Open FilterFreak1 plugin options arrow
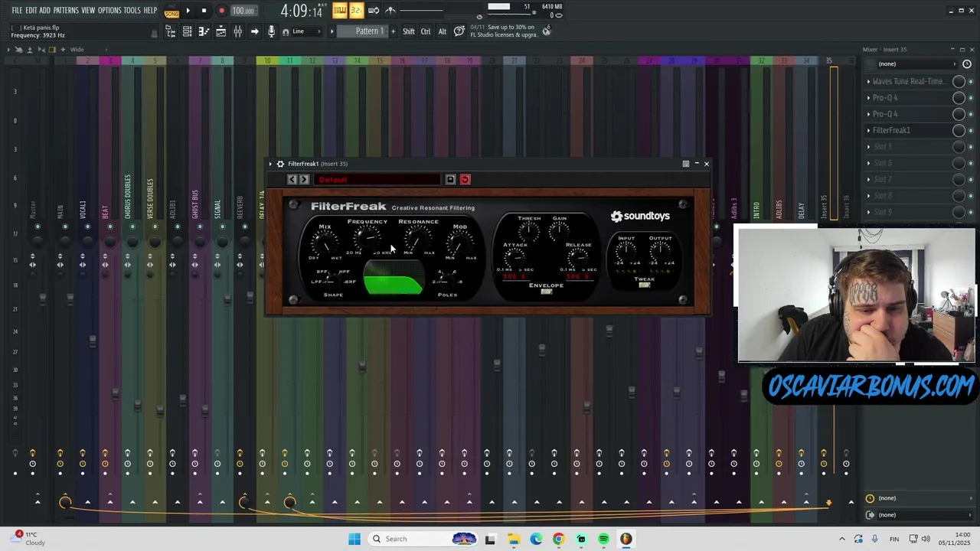This screenshot has height=551, width=980. (x=270, y=164)
